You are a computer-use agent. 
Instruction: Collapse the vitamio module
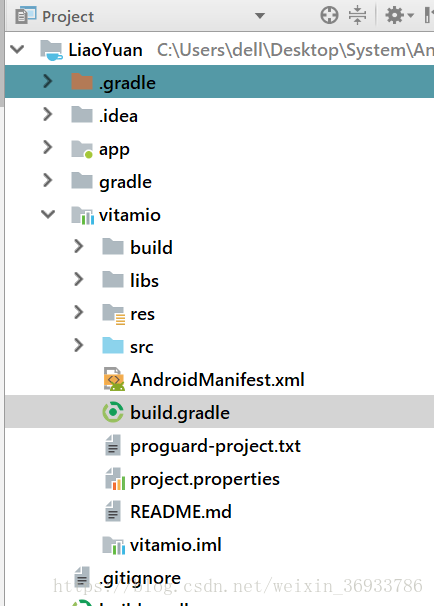click(x=48, y=214)
